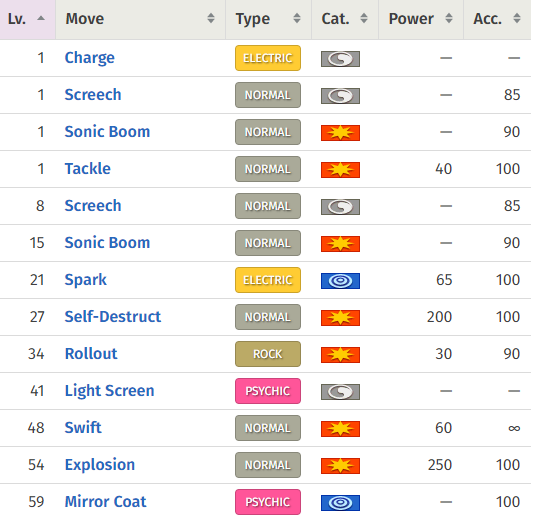Select the power value 40 for Tackle
This screenshot has width=533, height=518.
click(x=444, y=169)
